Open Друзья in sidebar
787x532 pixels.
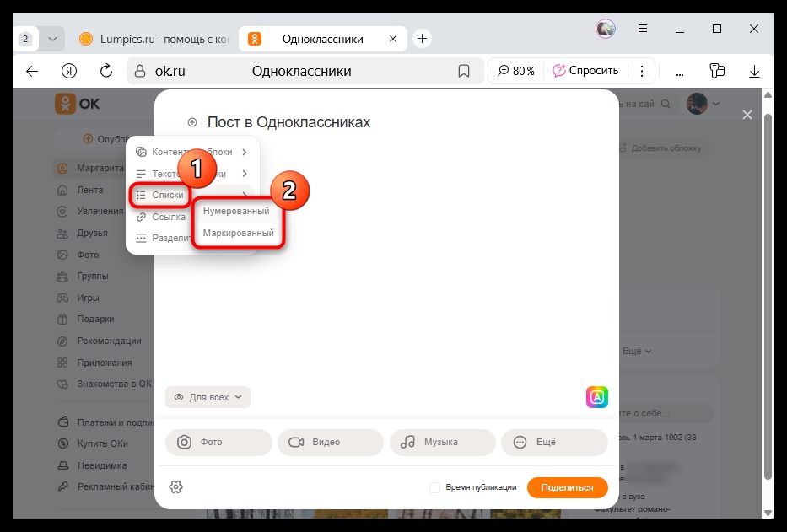(92, 233)
